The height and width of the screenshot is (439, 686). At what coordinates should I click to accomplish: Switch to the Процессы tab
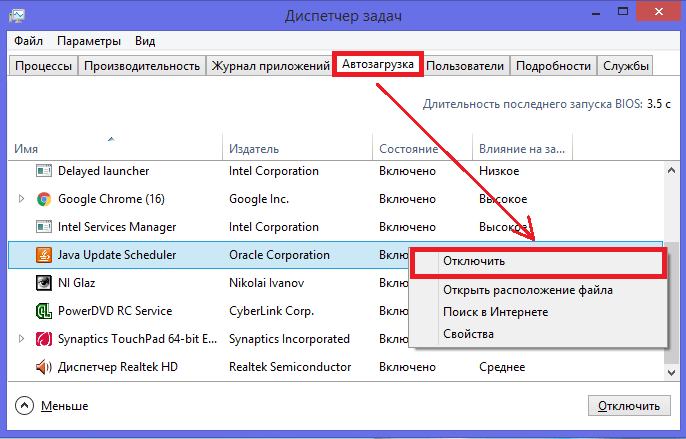43,66
